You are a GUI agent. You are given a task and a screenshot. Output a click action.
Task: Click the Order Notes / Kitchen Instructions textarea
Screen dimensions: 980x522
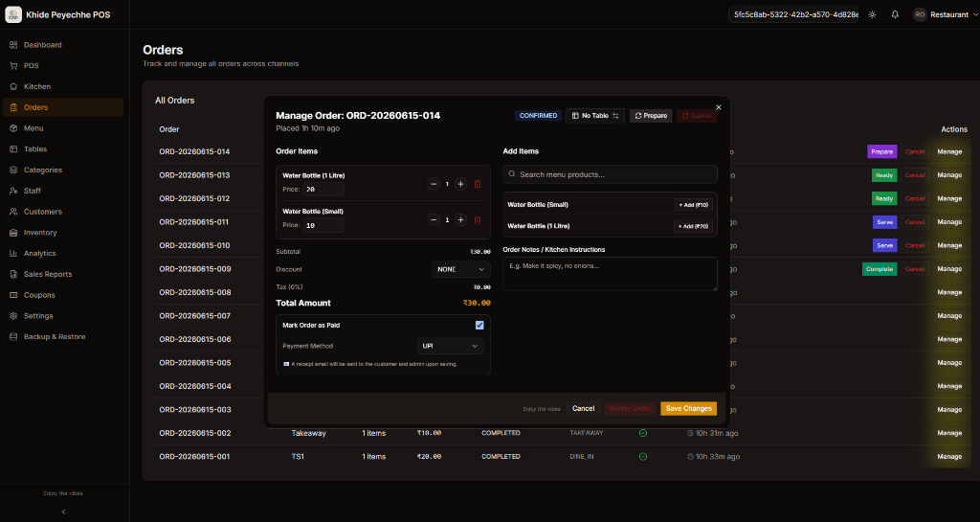(610, 274)
